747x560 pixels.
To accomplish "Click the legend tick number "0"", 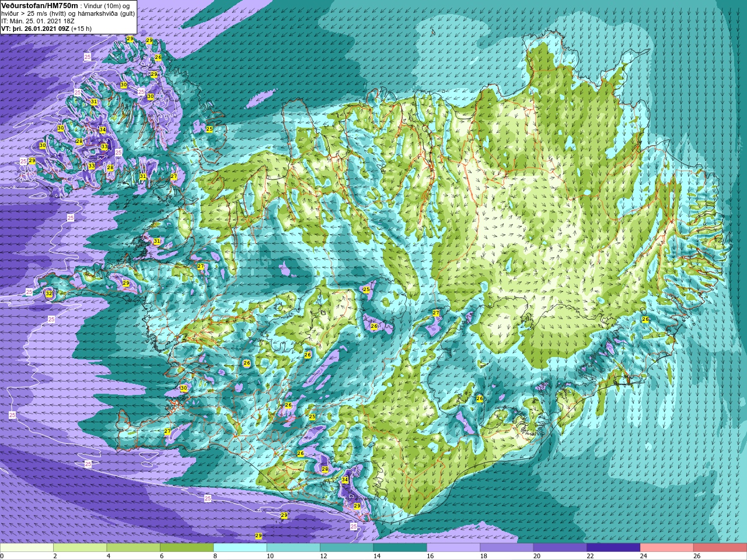I will 2,556.
